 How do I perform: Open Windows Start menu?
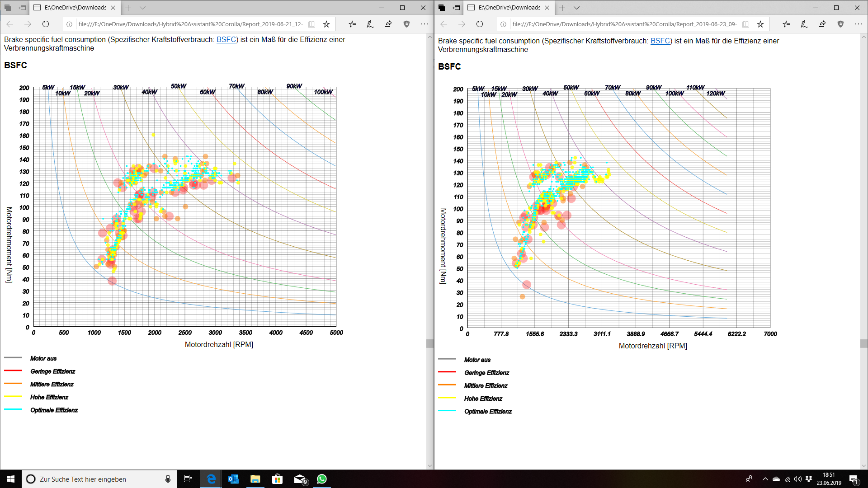(11, 479)
